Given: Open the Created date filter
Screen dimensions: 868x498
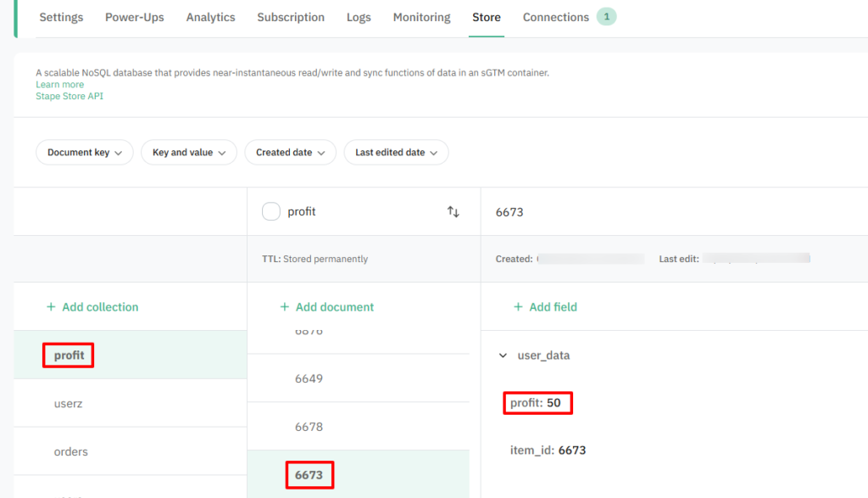Looking at the screenshot, I should click(290, 153).
